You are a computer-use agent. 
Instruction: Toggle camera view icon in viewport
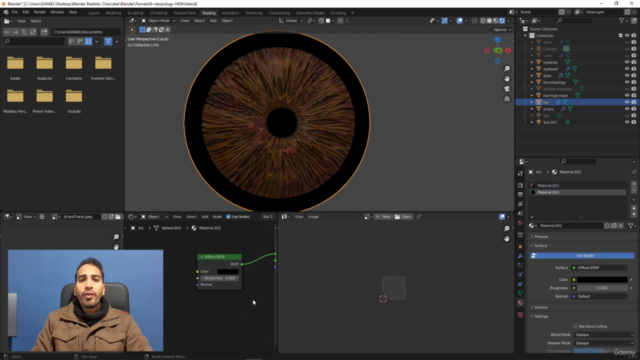click(507, 89)
